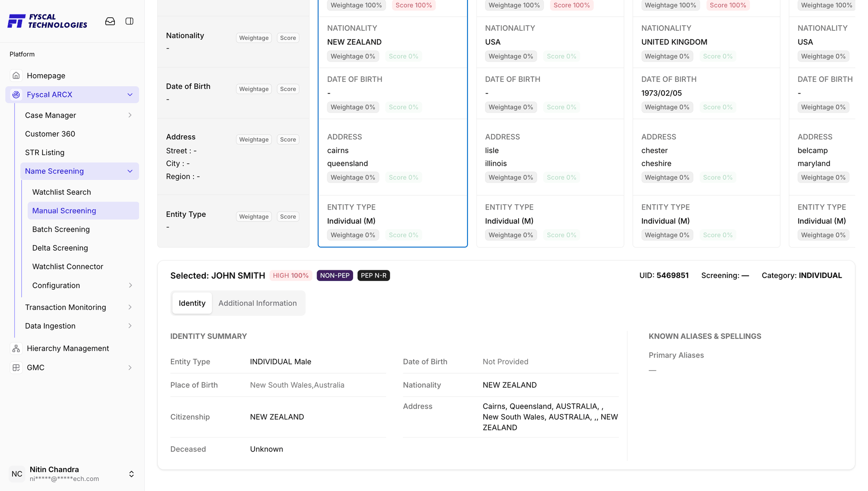Select the UNITED KINGDOM match card
868x491 pixels.
(706, 123)
